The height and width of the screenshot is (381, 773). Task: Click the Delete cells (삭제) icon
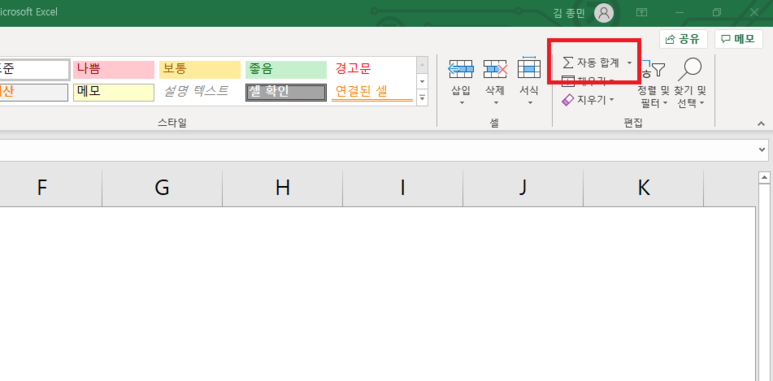pyautogui.click(x=495, y=69)
